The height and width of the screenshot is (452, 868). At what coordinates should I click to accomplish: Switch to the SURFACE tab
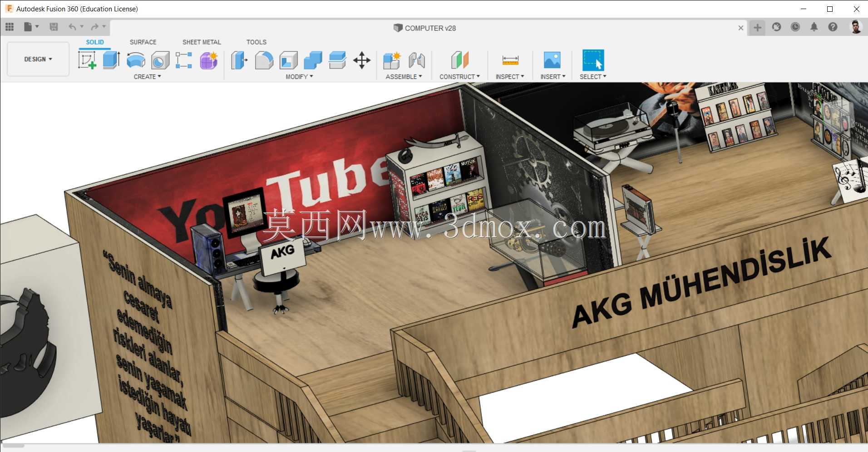tap(143, 42)
